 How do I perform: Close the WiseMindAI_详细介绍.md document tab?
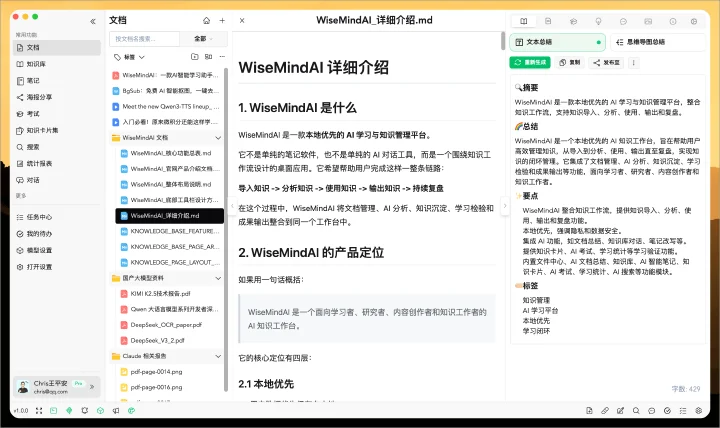pyautogui.click(x=242, y=20)
